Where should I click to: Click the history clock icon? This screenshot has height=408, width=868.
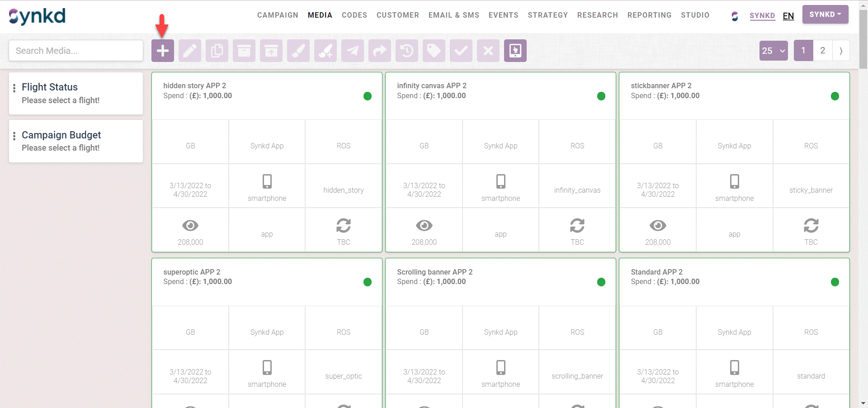[x=407, y=51]
